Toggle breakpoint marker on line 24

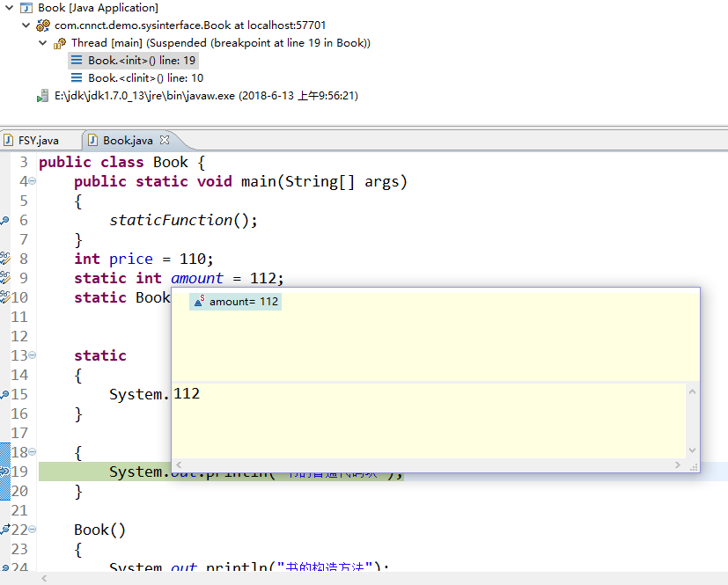[4, 567]
